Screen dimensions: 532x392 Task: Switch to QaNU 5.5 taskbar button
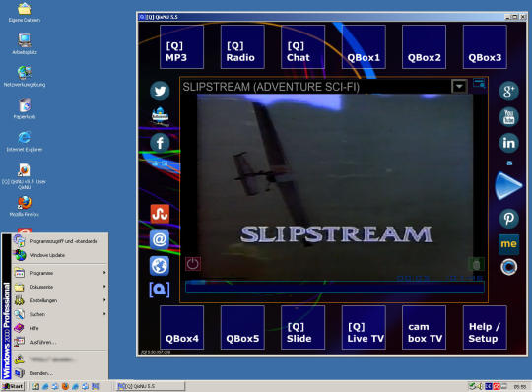point(151,386)
